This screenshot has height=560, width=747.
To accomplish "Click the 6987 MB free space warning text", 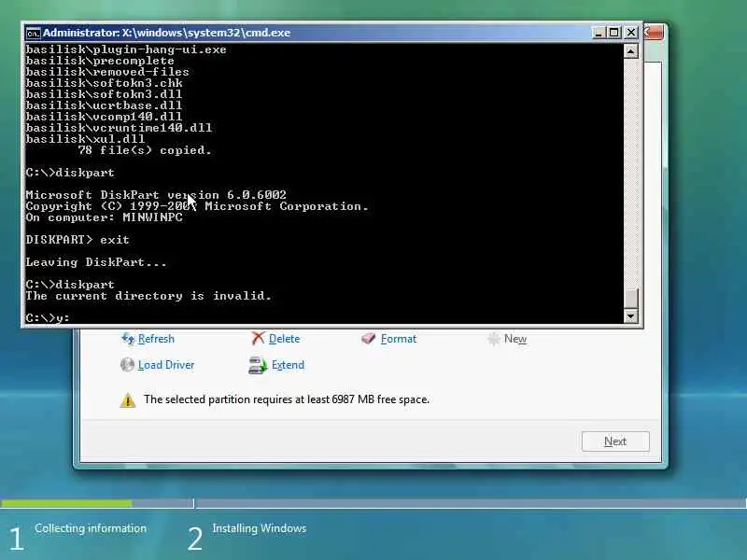I will [x=287, y=399].
